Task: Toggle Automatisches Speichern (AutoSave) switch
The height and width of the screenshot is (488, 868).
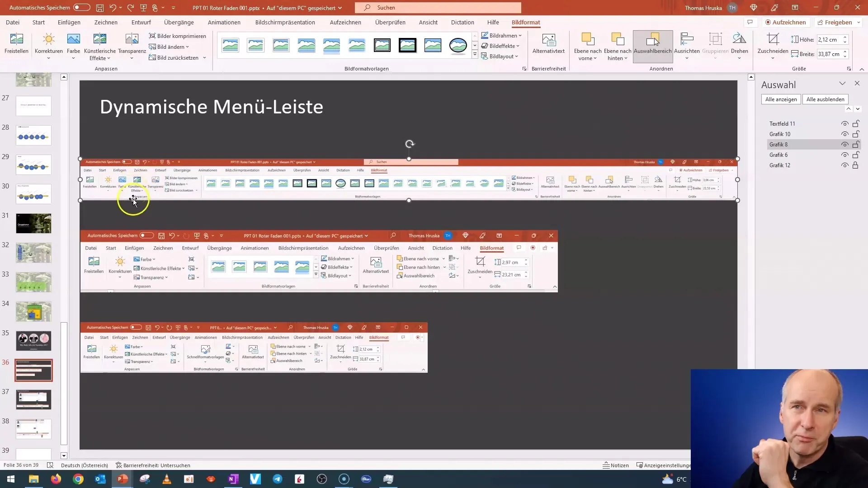Action: 80,7
